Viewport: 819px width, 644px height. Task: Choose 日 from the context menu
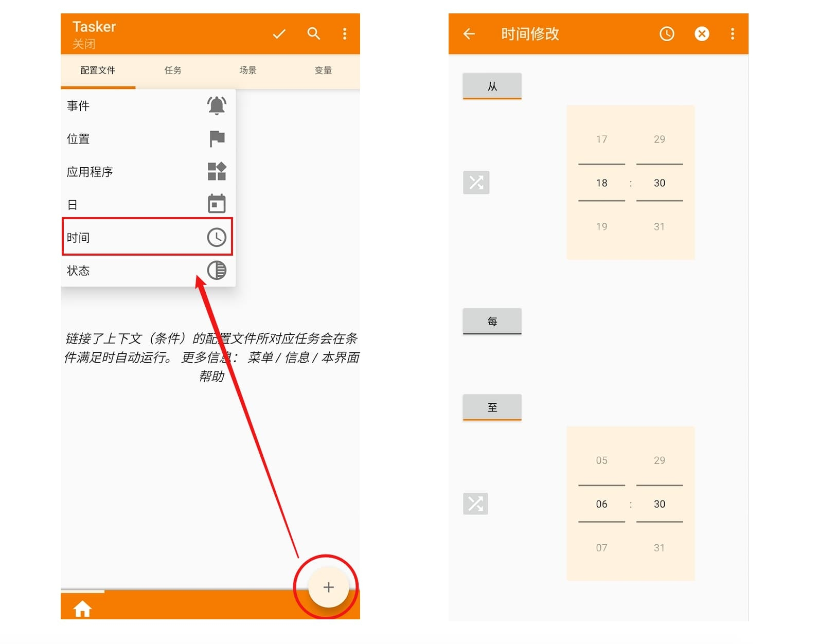[x=148, y=205]
